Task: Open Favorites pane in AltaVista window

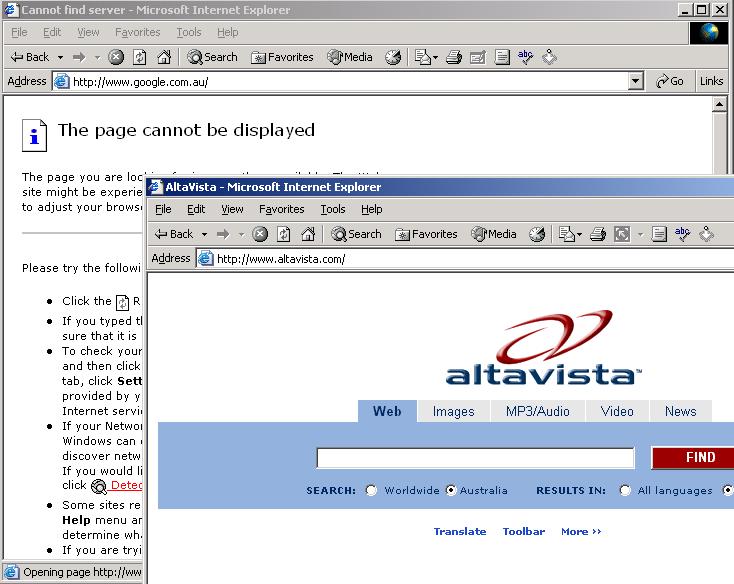Action: (x=426, y=234)
